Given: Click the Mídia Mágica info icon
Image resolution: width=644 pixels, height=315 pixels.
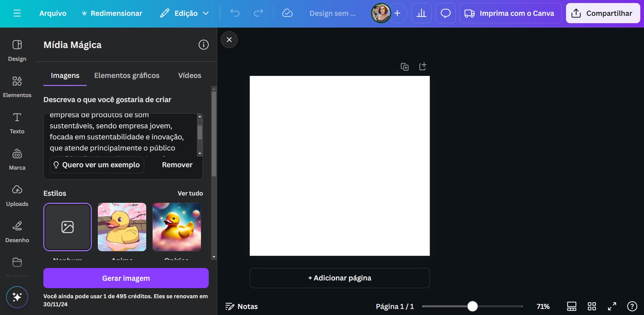Looking at the screenshot, I should [203, 45].
